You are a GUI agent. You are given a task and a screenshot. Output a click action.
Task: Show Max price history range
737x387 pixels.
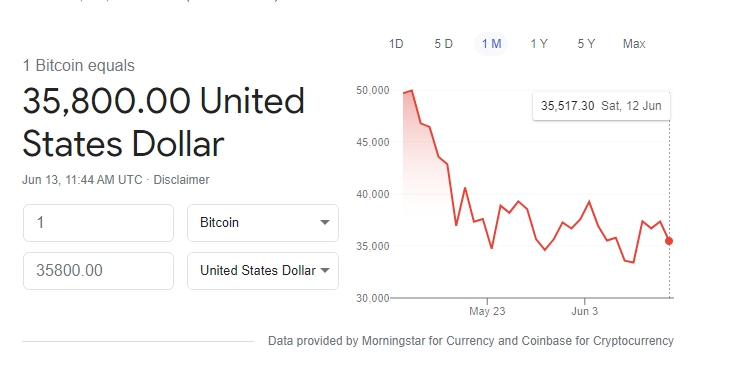(634, 44)
